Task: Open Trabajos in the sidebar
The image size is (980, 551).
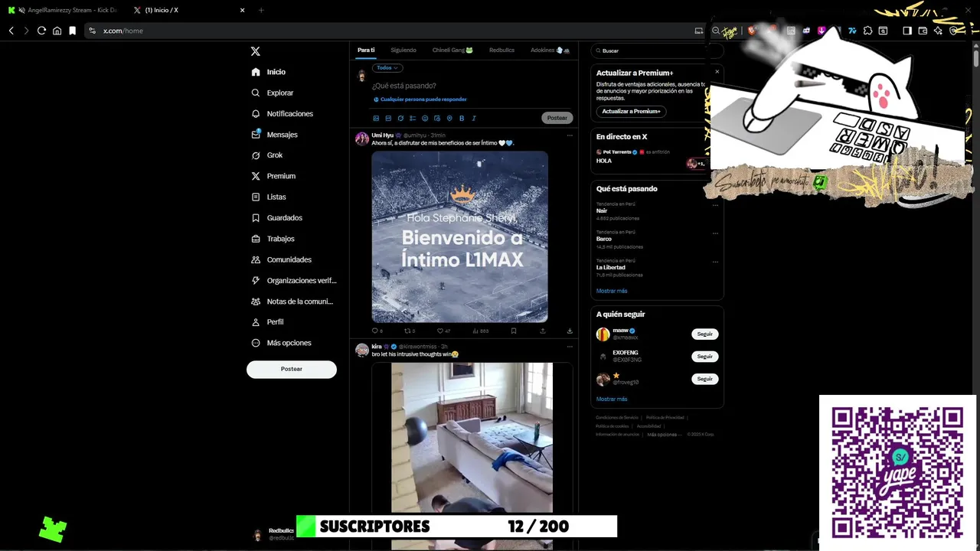Action: coord(273,239)
